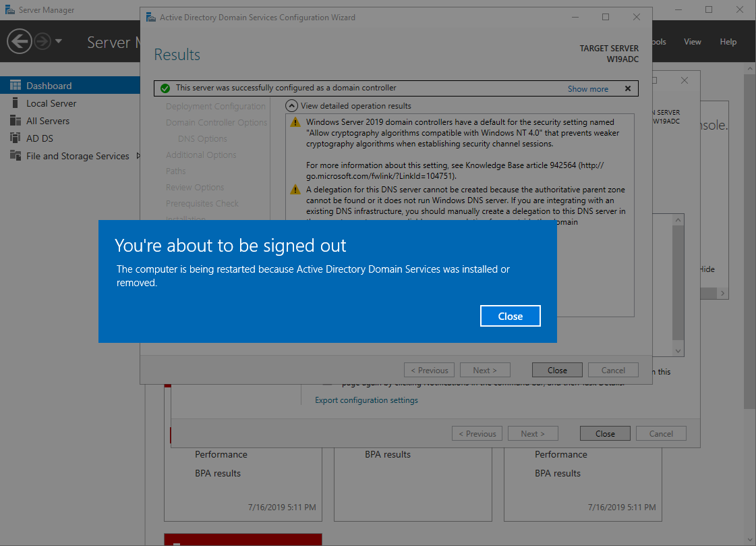
Task: Click the DNS Options wizard step
Action: click(202, 139)
